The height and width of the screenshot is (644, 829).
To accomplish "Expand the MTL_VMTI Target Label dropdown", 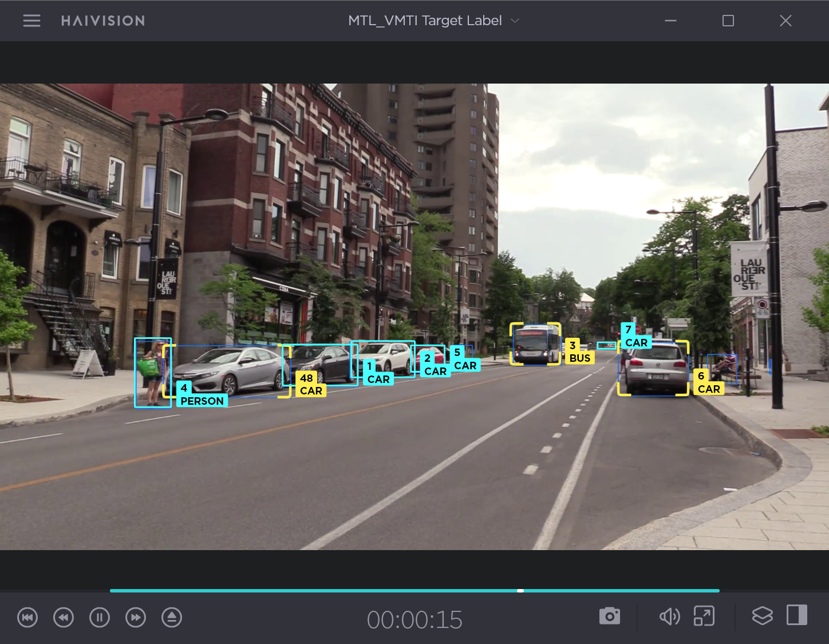I will click(x=425, y=21).
